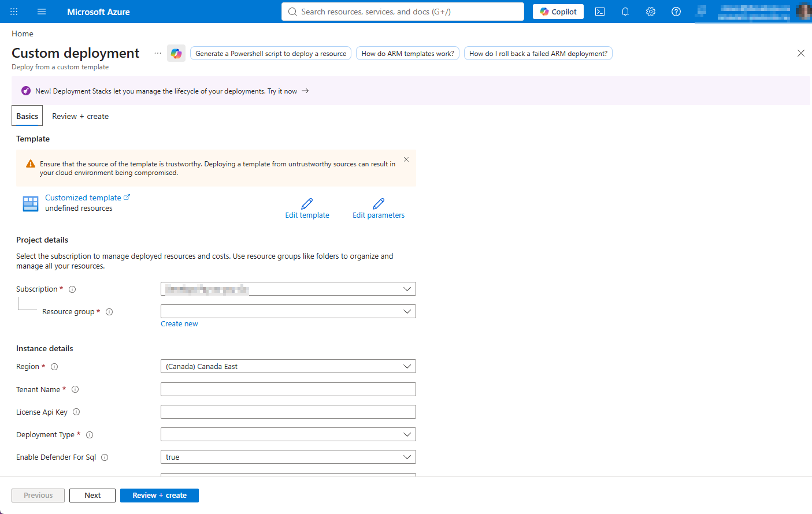This screenshot has height=514, width=812.
Task: Click roll back failed ARM deployment suggestion
Action: tap(538, 54)
